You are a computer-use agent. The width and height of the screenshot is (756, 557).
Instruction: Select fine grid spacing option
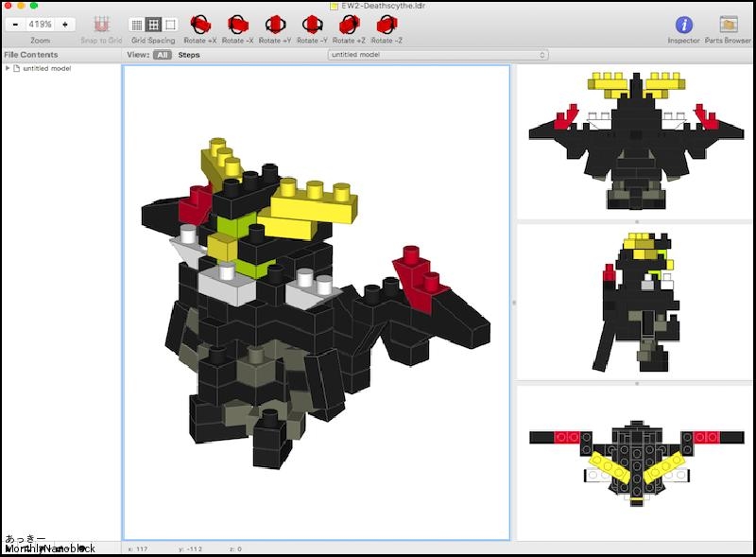pyautogui.click(x=137, y=25)
